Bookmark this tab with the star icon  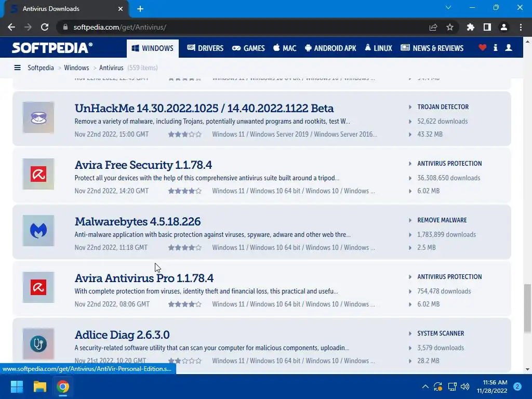tap(450, 27)
